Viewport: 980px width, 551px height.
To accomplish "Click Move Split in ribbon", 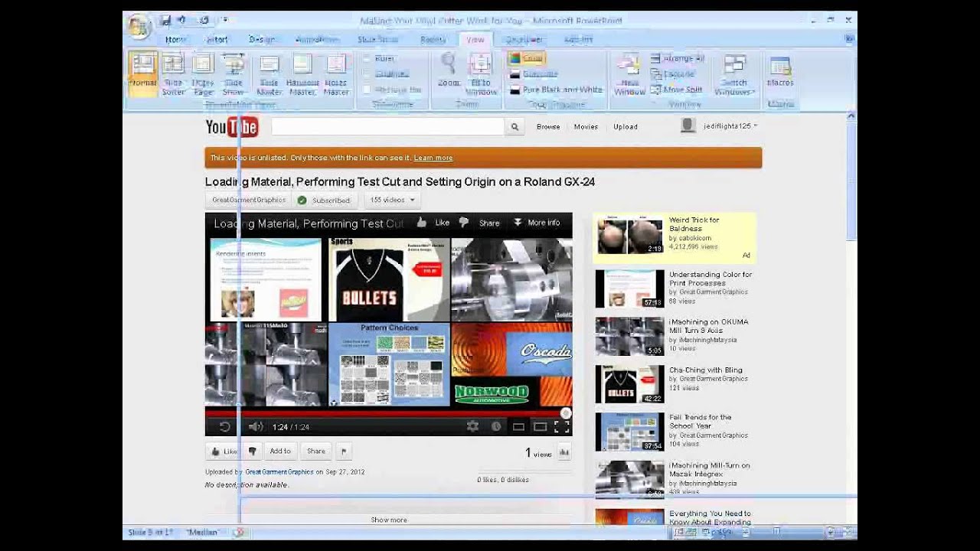I will 676,90.
